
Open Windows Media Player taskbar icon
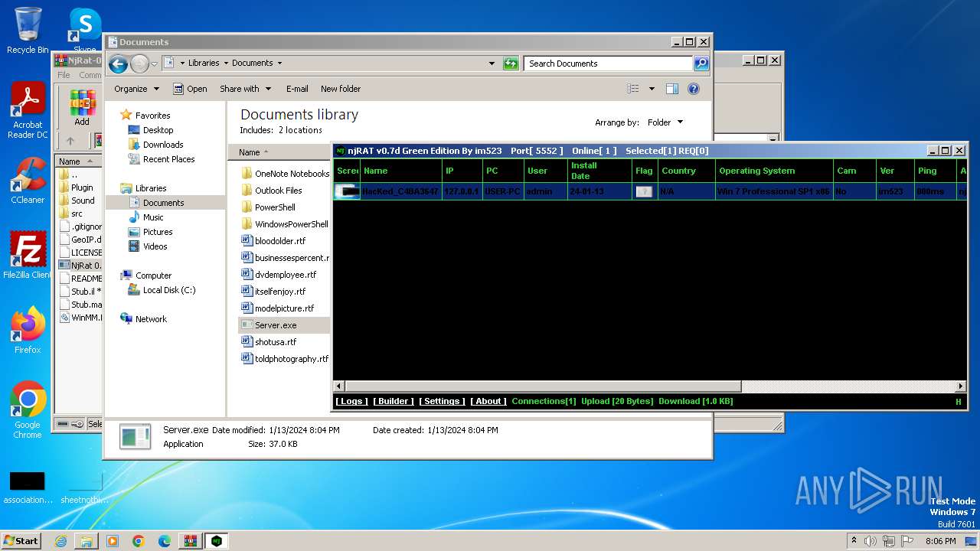pyautogui.click(x=113, y=541)
